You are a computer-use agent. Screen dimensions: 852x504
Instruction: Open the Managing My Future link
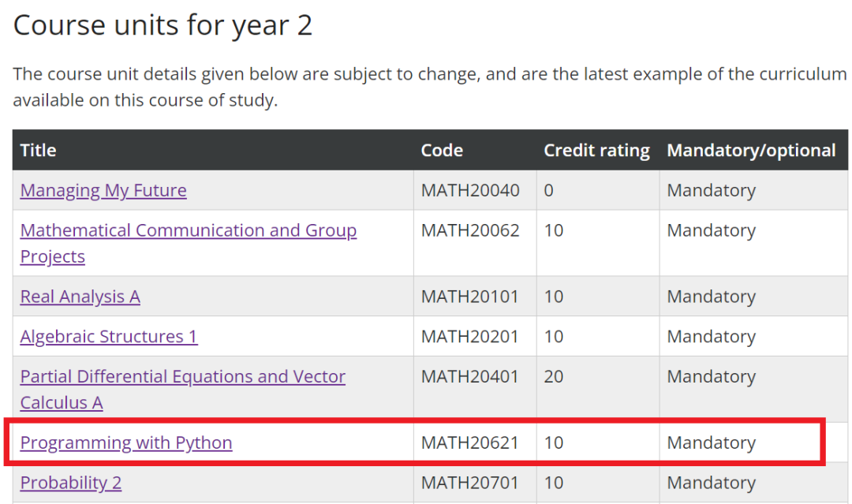(103, 191)
